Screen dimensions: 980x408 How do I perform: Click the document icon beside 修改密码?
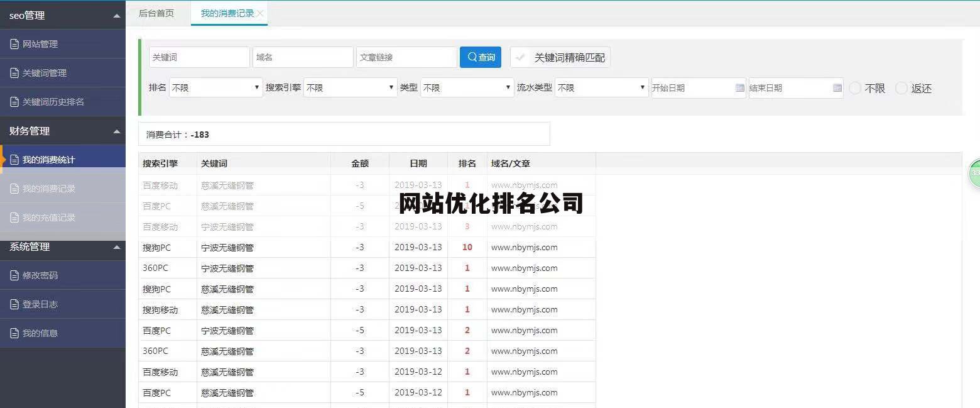coord(14,275)
